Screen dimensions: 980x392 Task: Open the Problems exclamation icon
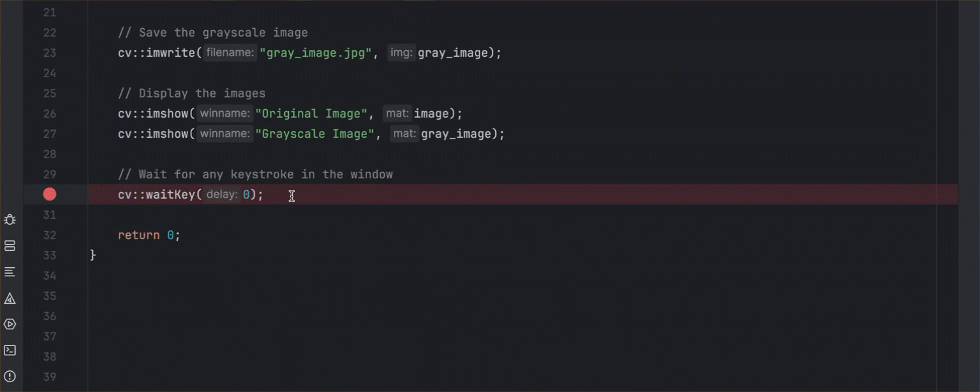(x=10, y=376)
